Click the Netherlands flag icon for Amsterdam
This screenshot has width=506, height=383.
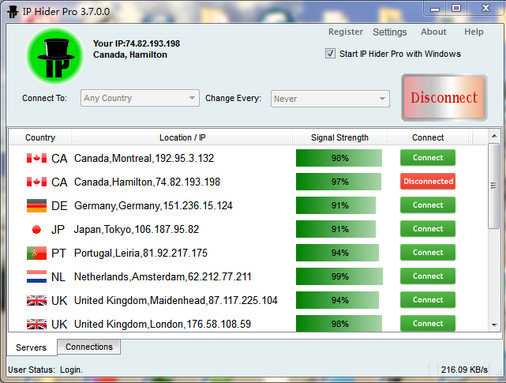coord(37,277)
